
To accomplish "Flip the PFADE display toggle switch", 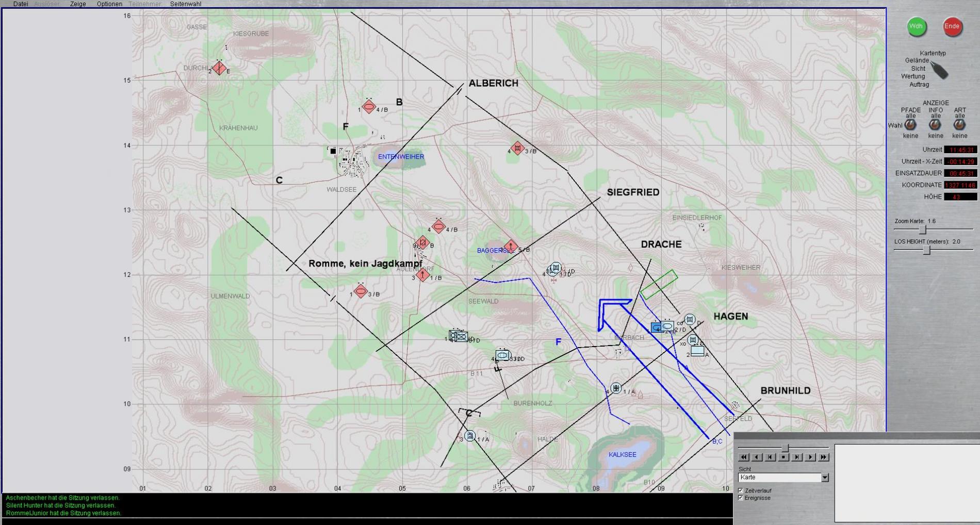I will [910, 125].
